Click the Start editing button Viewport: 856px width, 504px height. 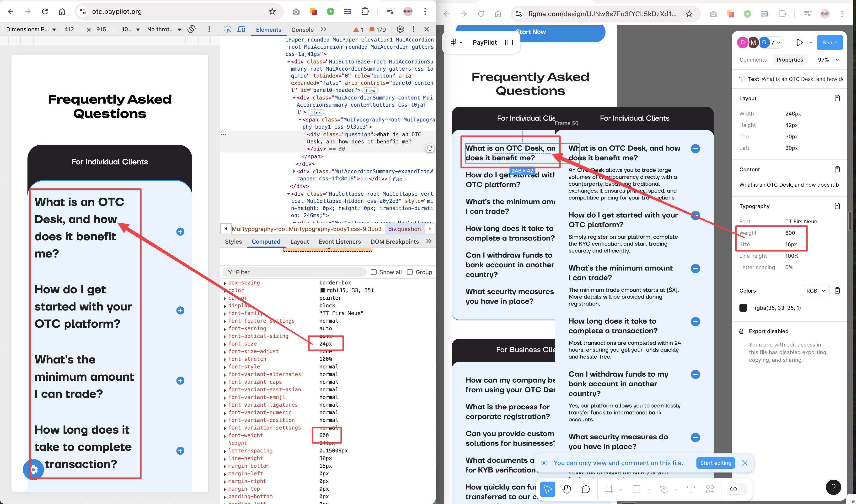[715, 463]
